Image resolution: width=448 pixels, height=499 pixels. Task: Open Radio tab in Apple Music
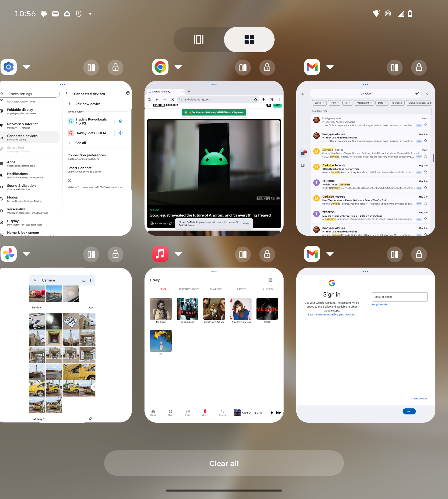(188, 413)
